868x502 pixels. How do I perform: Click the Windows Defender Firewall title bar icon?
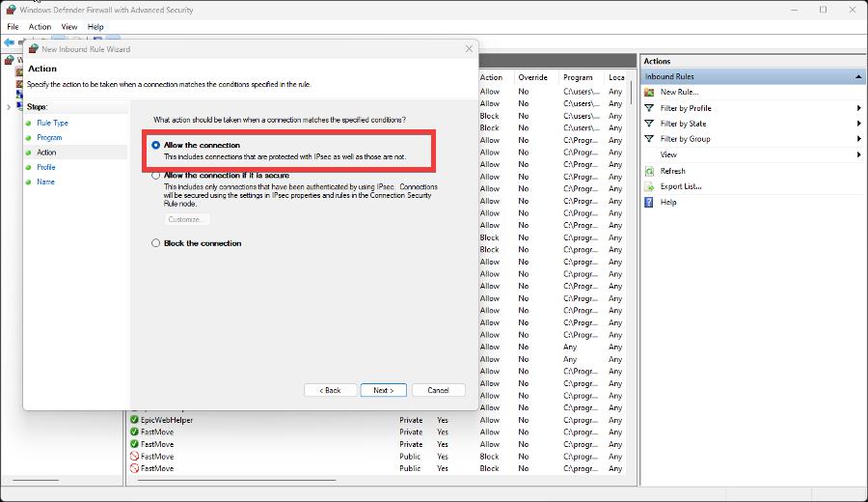click(11, 10)
